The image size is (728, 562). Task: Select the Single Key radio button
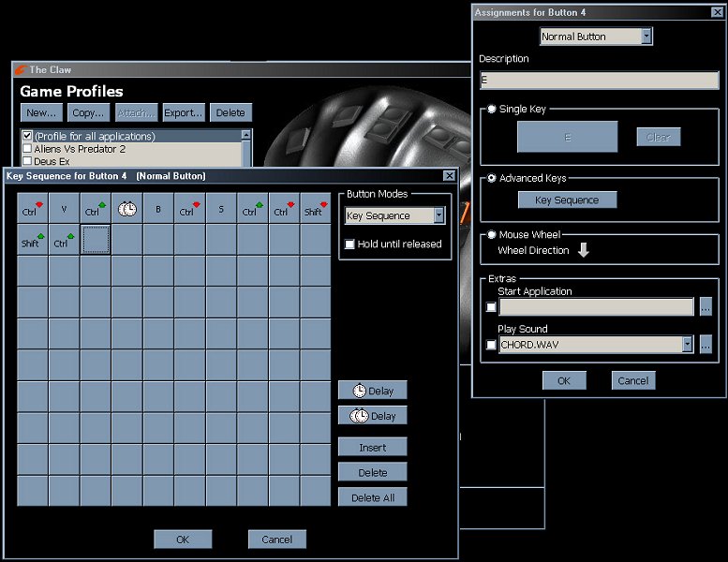point(491,110)
